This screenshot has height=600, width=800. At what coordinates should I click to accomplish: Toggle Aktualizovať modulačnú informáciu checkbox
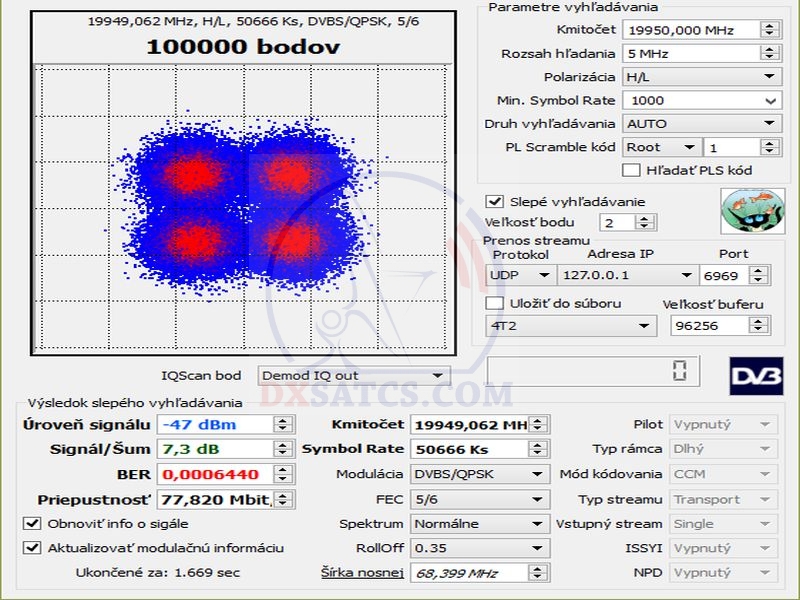click(x=32, y=547)
